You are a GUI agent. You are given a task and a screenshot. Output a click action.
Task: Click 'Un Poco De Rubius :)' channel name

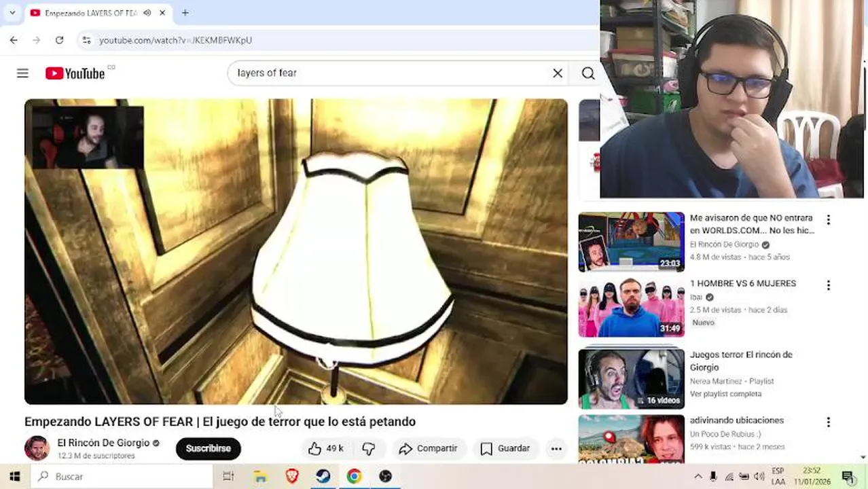coord(725,434)
